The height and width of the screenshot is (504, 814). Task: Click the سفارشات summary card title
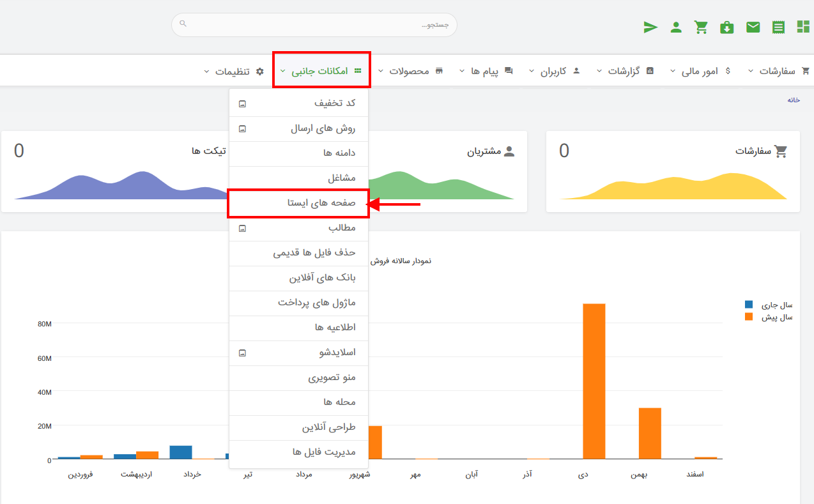click(x=754, y=151)
